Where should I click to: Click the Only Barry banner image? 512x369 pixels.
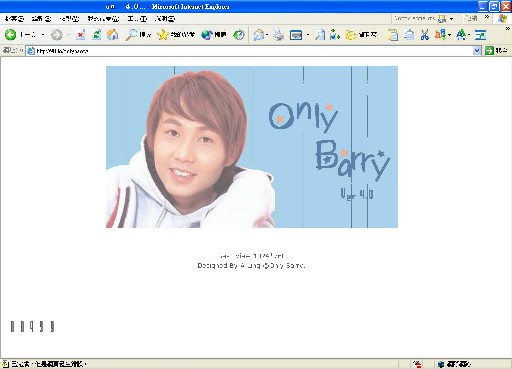tap(252, 147)
